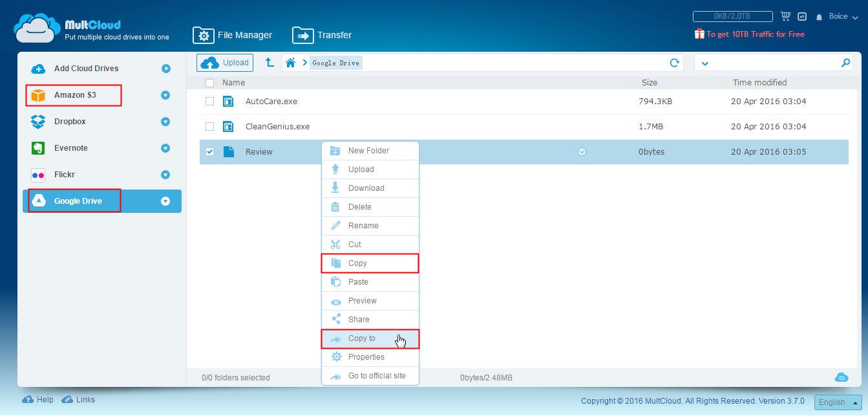Open the search scope dropdown

[705, 63]
